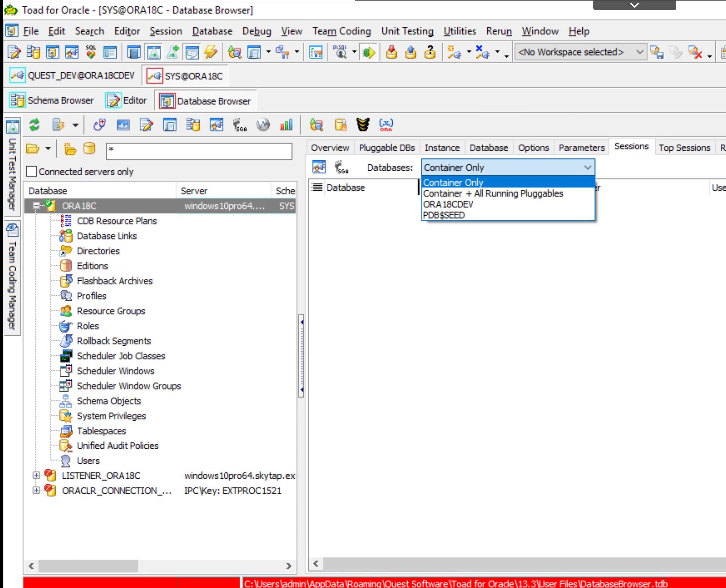The image size is (726, 588).
Task: Click the Database Links filter icon
Action: tap(67, 236)
